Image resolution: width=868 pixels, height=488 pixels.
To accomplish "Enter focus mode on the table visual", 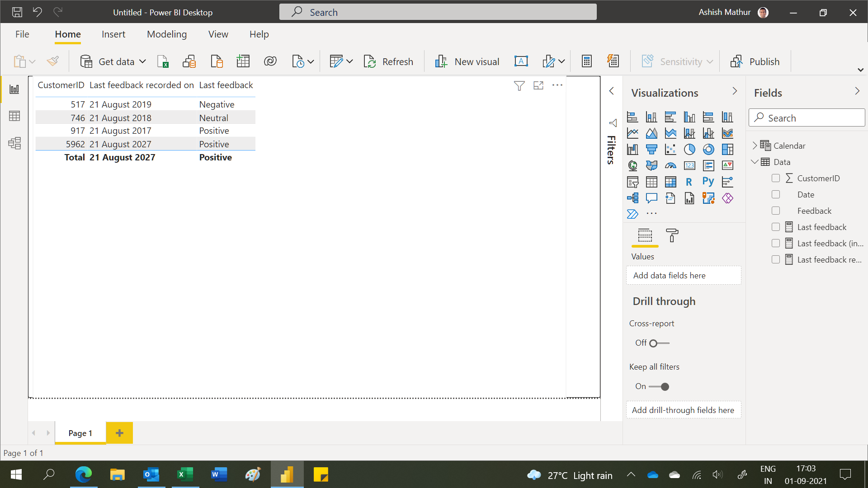I will pos(538,85).
